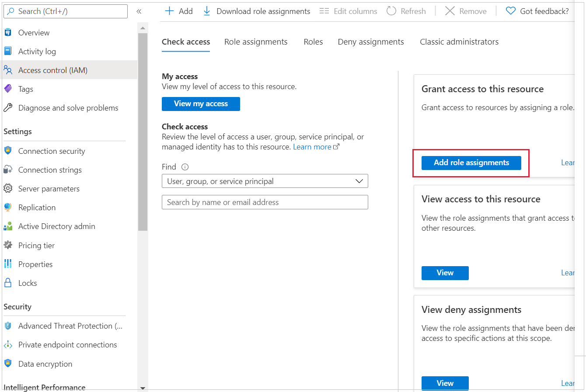Switch to the Check access tab

point(186,42)
